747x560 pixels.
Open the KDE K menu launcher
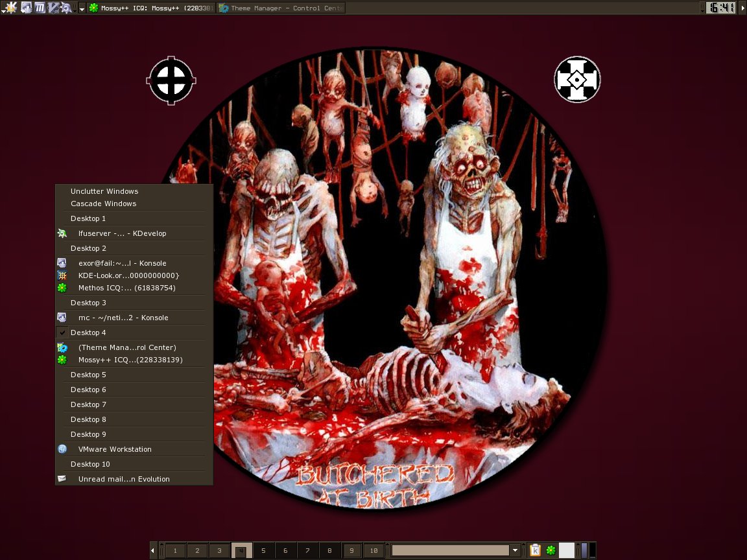[x=10, y=7]
